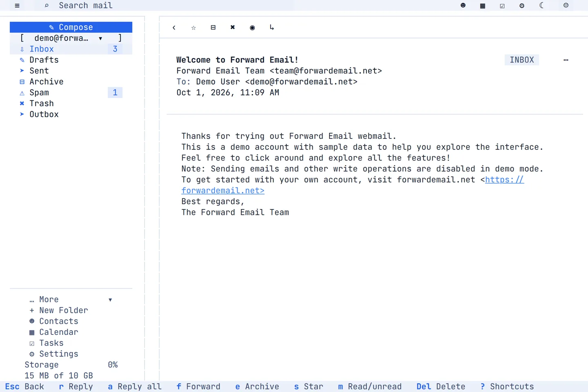The height and width of the screenshot is (392, 588).
Task: Open Tasks from the top header checkbox icon
Action: click(x=502, y=6)
